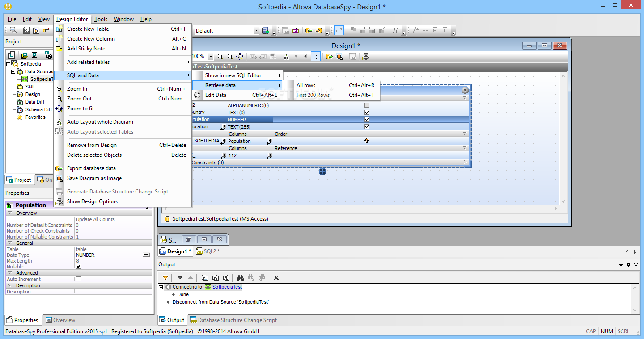The width and height of the screenshot is (644, 339).
Task: Click the word wrap icon in main toolbar
Action: (x=339, y=30)
